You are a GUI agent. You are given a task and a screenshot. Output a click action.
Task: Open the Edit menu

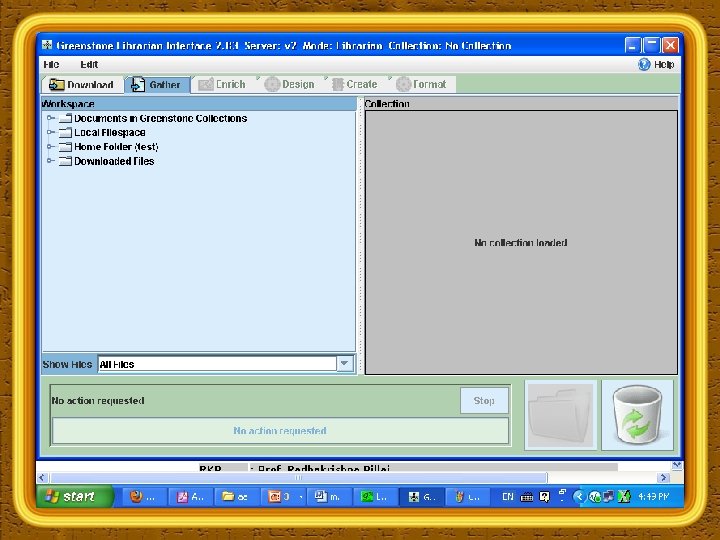coord(89,65)
